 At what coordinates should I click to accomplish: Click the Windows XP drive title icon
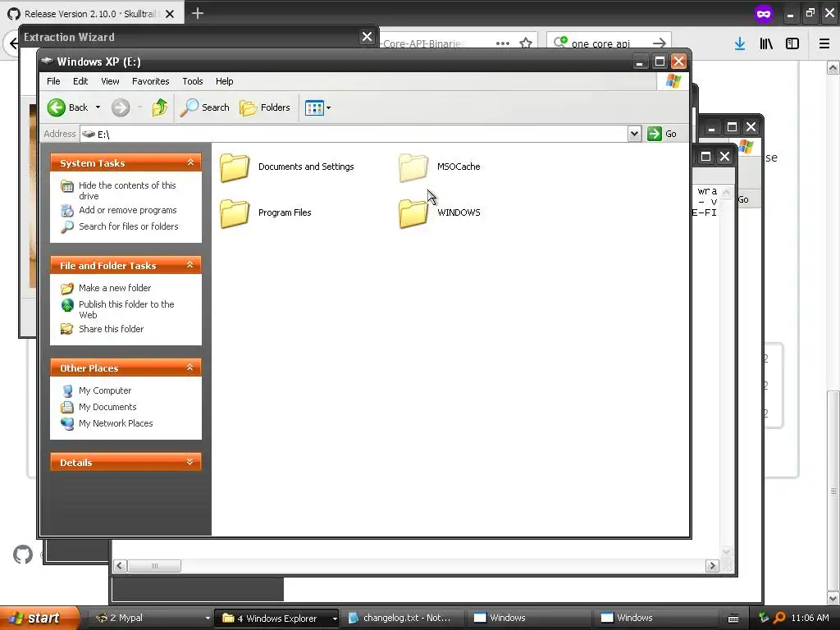pyautogui.click(x=47, y=61)
